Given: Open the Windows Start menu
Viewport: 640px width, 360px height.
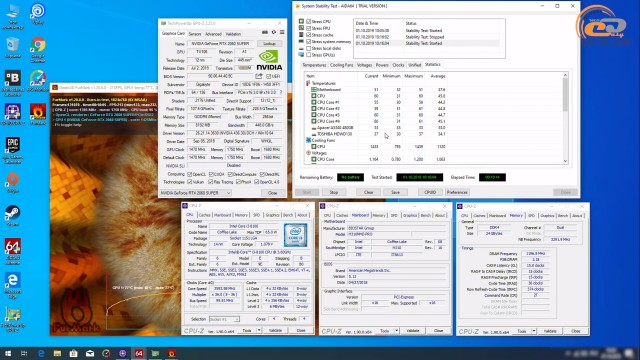Looking at the screenshot, I should 8,353.
